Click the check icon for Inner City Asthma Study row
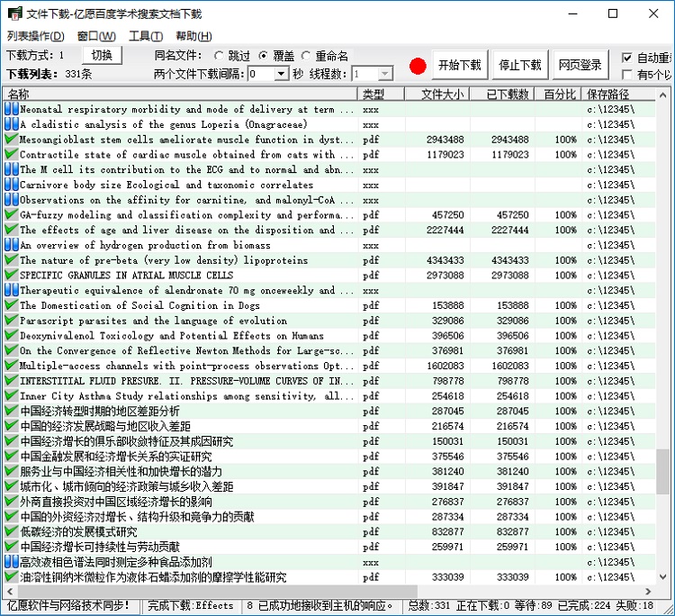Image resolution: width=675 pixels, height=616 pixels. pyautogui.click(x=11, y=395)
